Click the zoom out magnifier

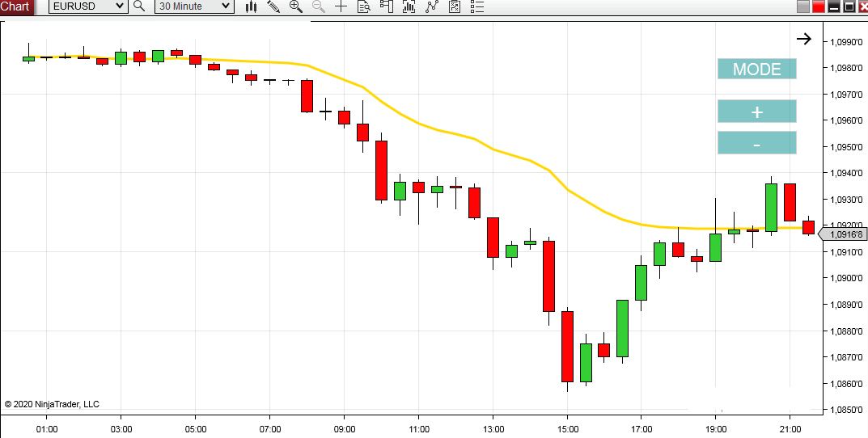click(319, 6)
